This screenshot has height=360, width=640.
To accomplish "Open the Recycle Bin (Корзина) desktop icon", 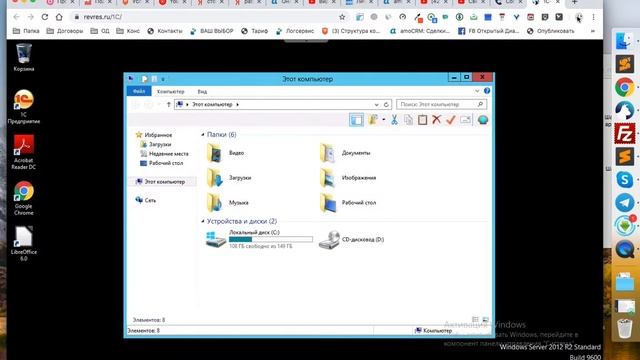I will [x=24, y=58].
